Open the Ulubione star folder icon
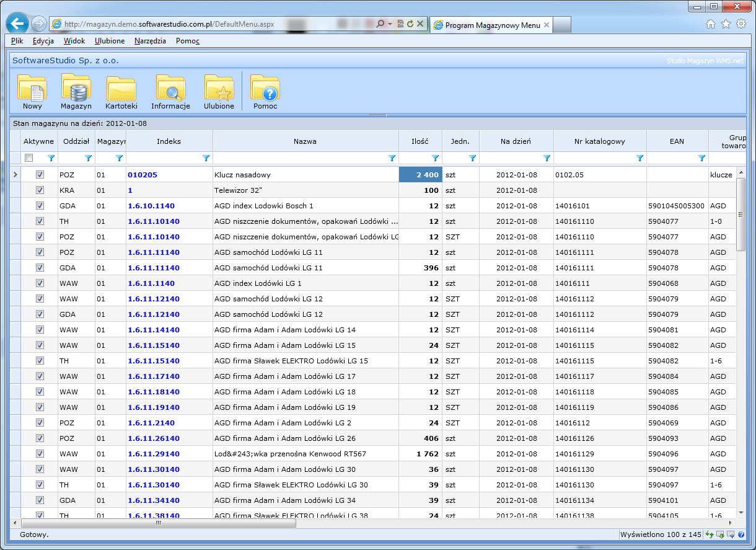 click(x=219, y=89)
